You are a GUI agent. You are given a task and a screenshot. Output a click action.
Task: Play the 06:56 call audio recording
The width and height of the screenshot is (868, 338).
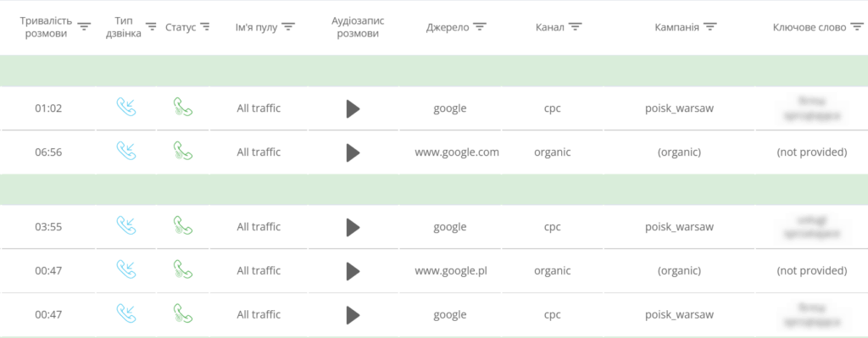[353, 152]
